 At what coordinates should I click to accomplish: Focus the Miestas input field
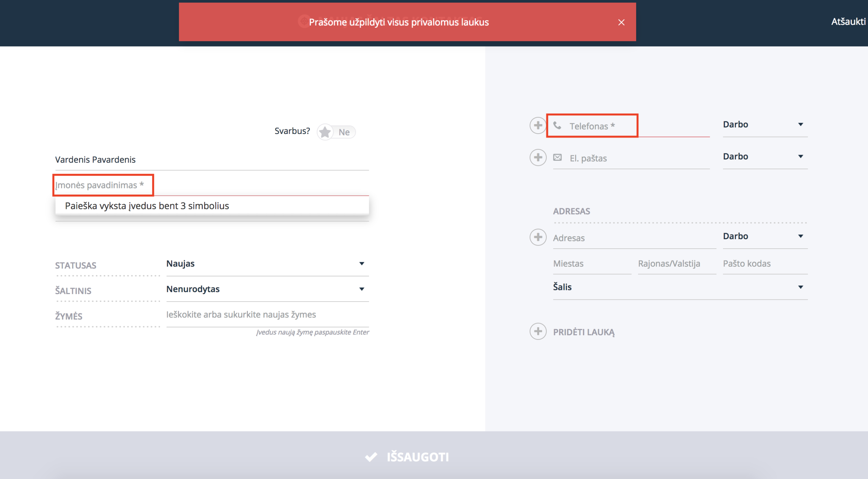592,264
